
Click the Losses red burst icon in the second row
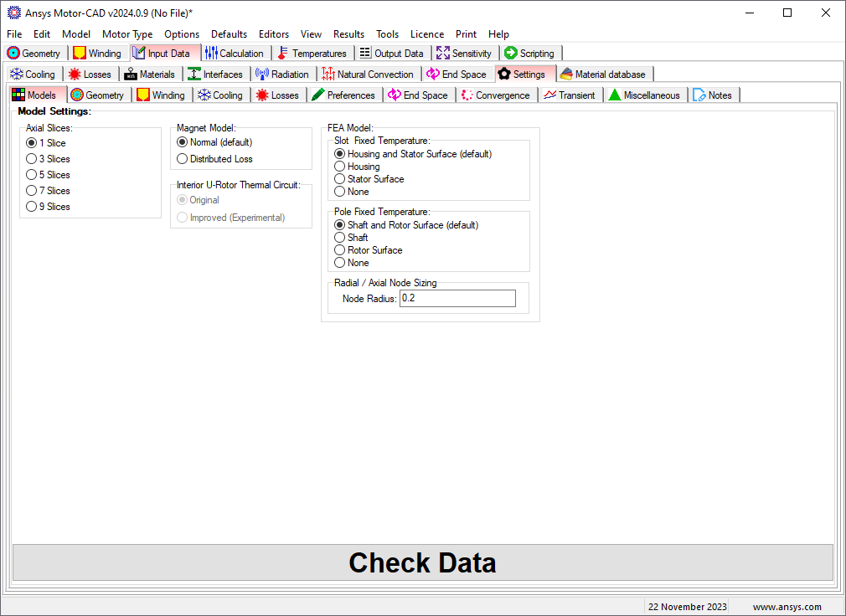[75, 74]
